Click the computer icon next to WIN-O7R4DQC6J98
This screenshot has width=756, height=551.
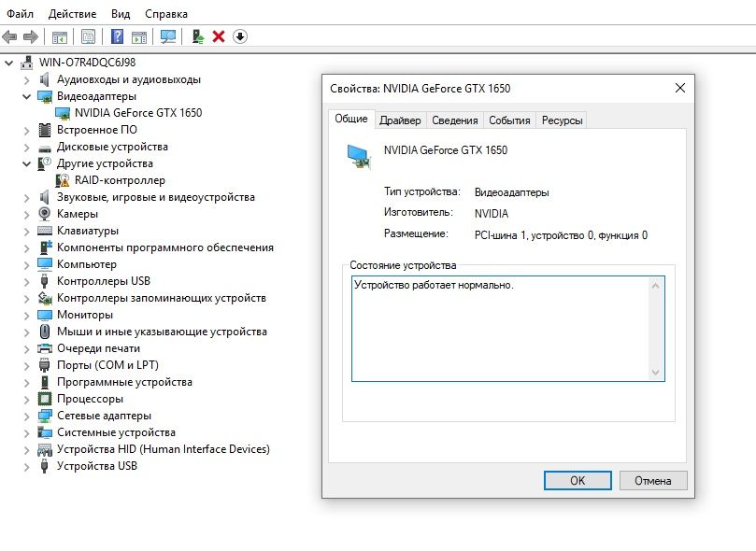tap(27, 63)
